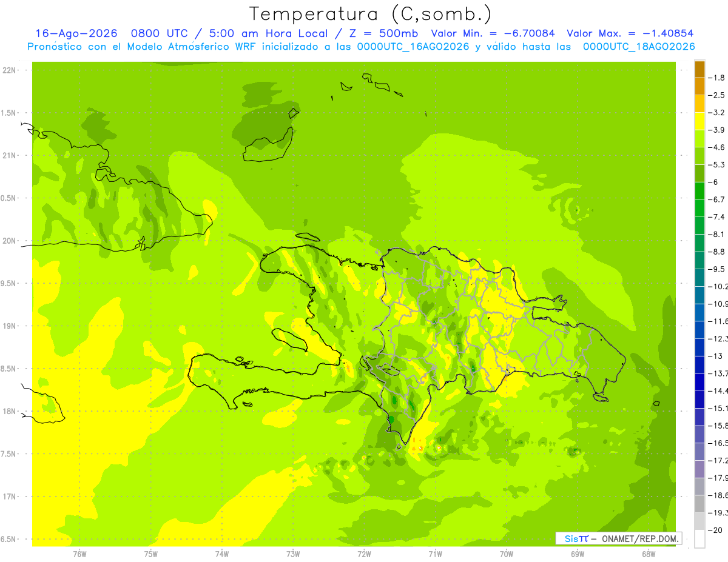Click the "-6.7" colorbar value
The height and width of the screenshot is (562, 728).
click(716, 199)
